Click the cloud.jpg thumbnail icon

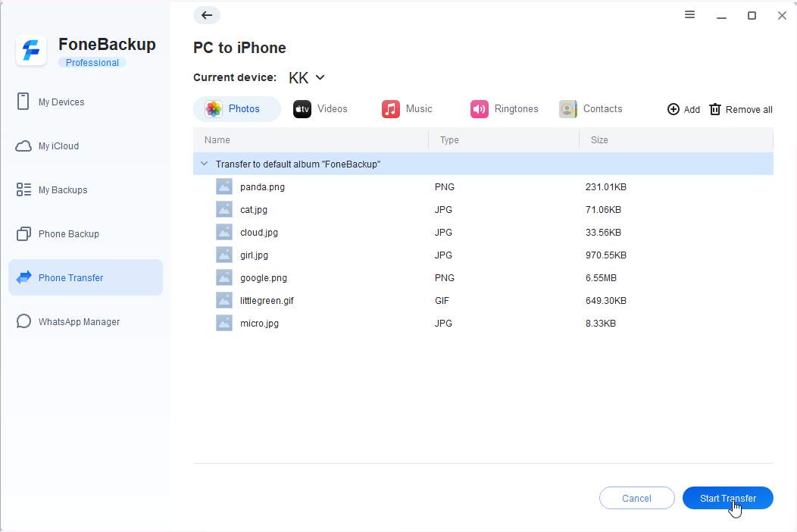pyautogui.click(x=224, y=232)
